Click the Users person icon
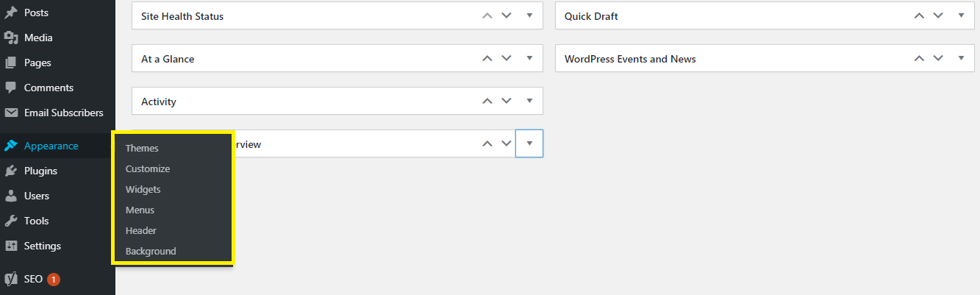Viewport: 980px width, 295px height. pyautogui.click(x=11, y=196)
